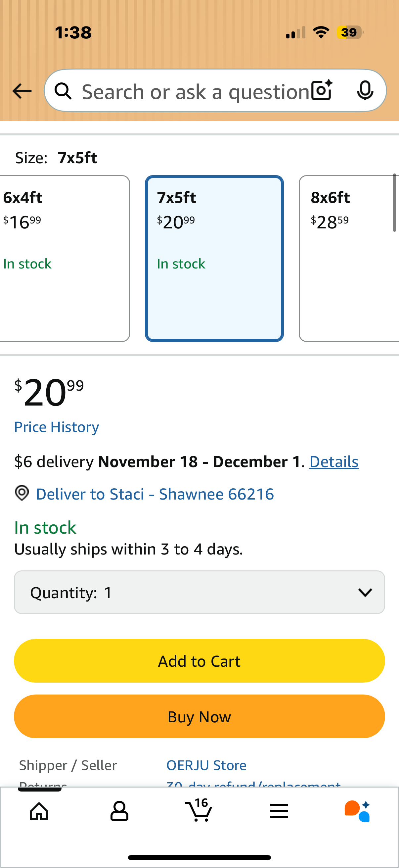This screenshot has width=399, height=868.
Task: Click the Buy Now button
Action: 199,716
